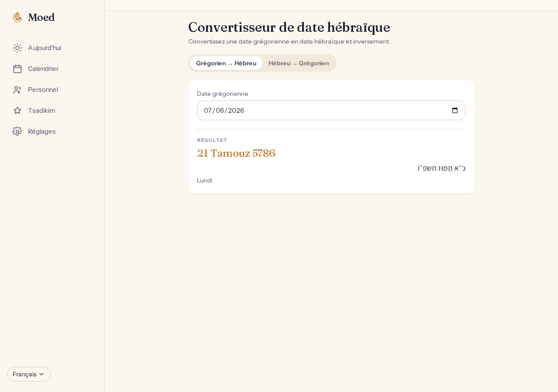The width and height of the screenshot is (558, 392).
Task: Click the Hebrew date כ״א תמוז תשפ״ו
Action: [x=442, y=168]
